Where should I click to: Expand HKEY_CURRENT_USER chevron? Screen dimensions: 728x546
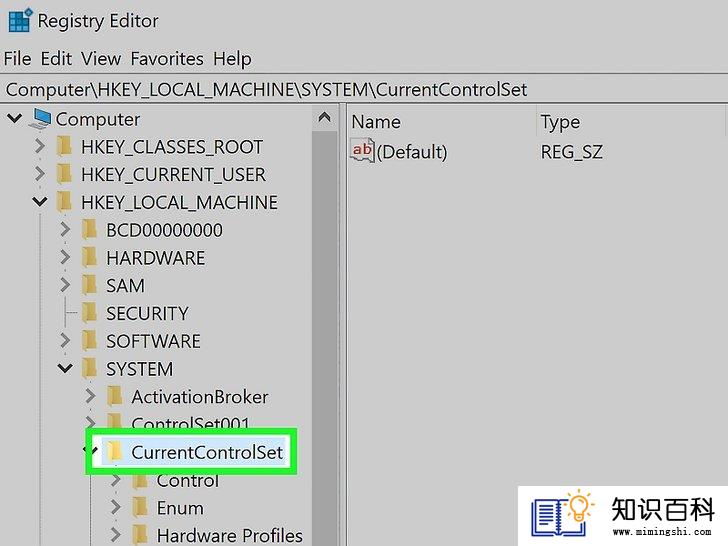pyautogui.click(x=40, y=175)
